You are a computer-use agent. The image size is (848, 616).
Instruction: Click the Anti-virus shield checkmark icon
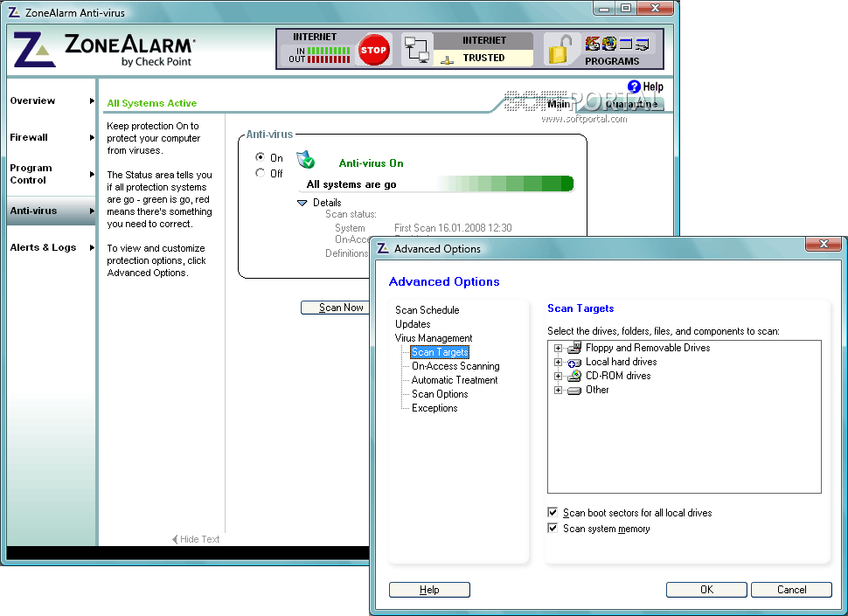tap(306, 160)
